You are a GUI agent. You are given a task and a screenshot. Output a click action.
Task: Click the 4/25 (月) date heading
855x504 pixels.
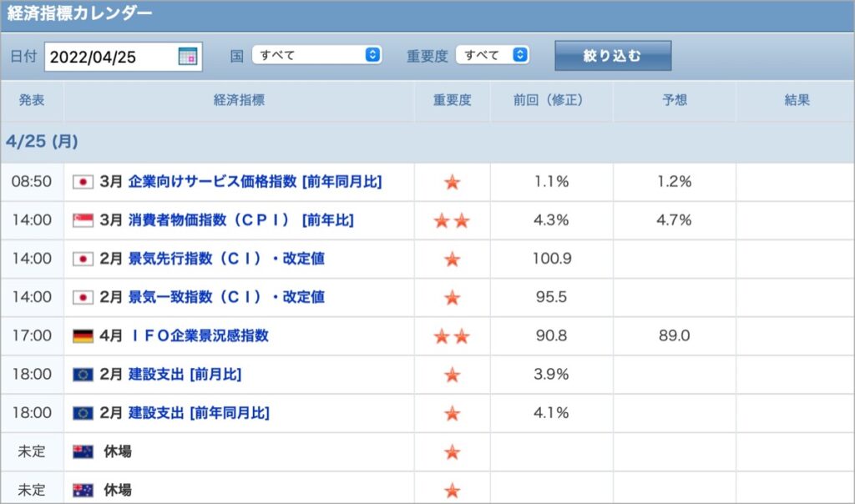point(42,142)
